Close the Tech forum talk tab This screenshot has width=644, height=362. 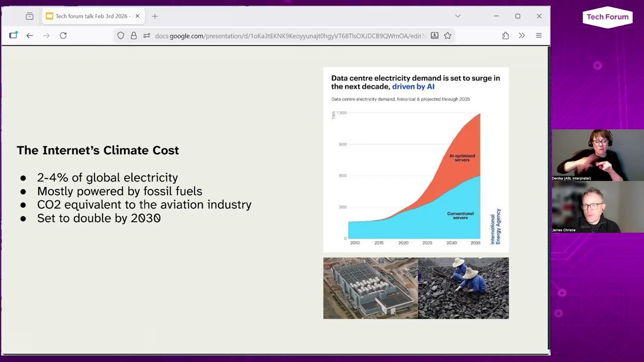[x=137, y=16]
